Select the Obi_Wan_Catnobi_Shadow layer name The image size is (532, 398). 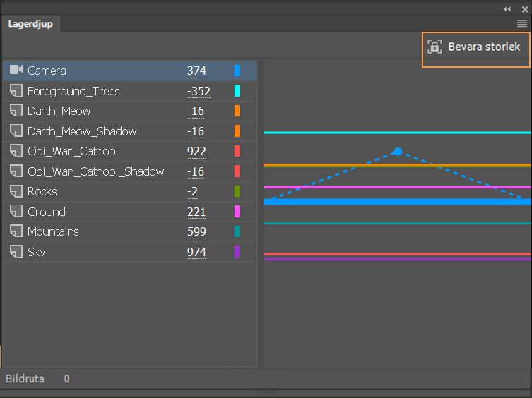[x=95, y=171]
